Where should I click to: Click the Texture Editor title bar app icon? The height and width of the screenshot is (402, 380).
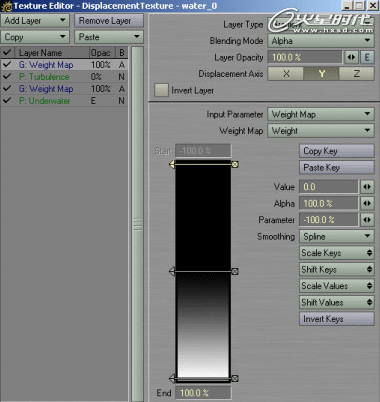tap(6, 6)
